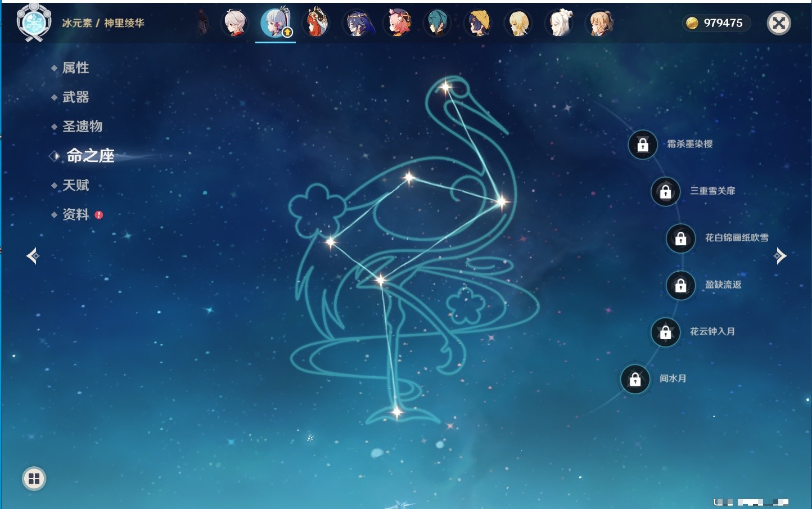
Task: Select the highlighted Ayaka avatar with upgrade badge
Action: 276,23
